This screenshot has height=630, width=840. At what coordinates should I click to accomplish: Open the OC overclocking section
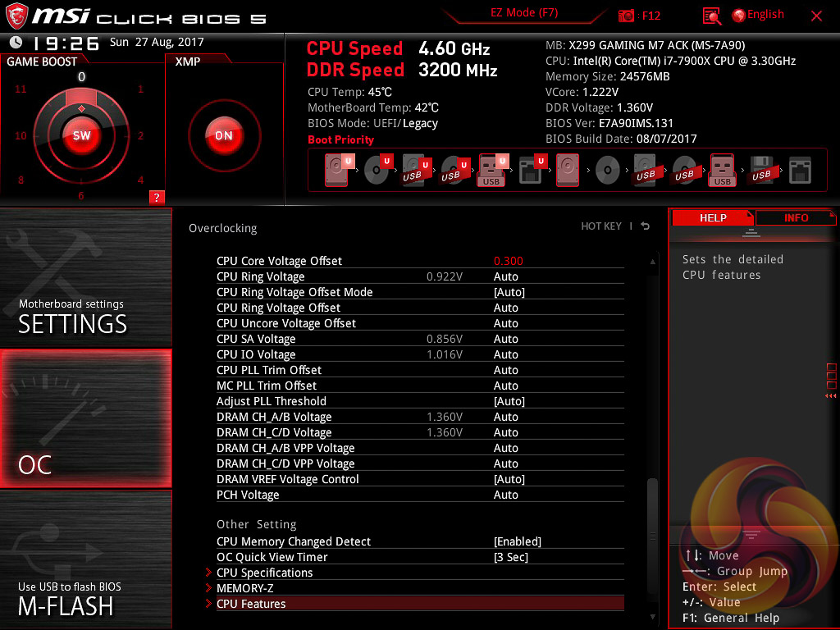(x=85, y=418)
